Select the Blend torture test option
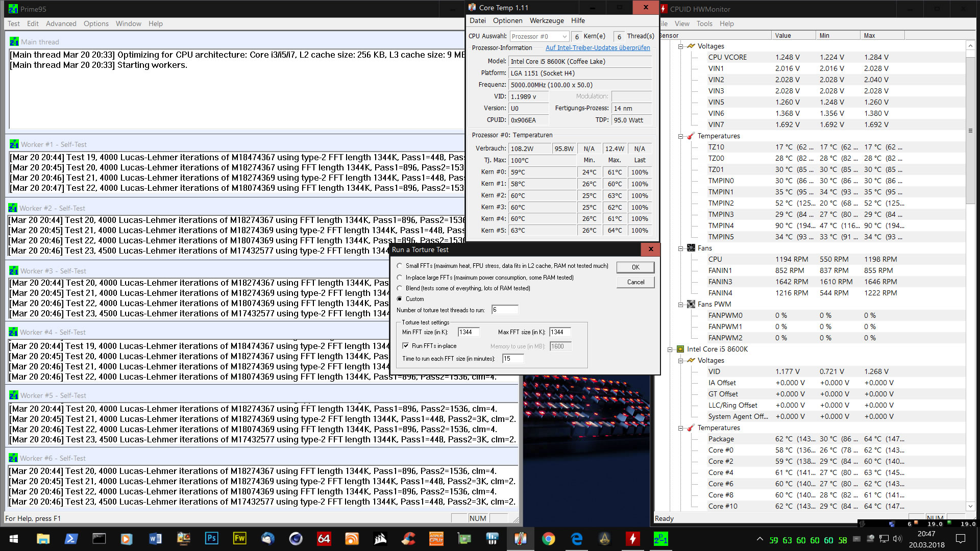 [400, 288]
